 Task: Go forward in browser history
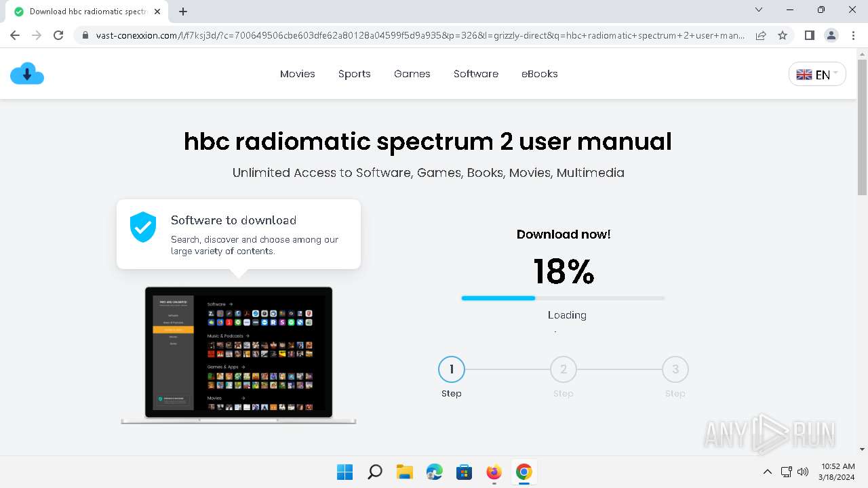(x=37, y=35)
